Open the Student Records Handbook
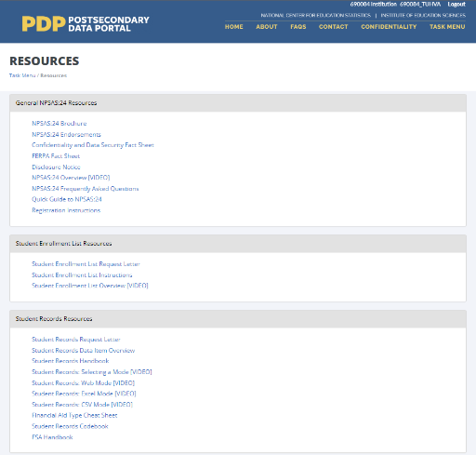The image size is (476, 455). tap(71, 361)
